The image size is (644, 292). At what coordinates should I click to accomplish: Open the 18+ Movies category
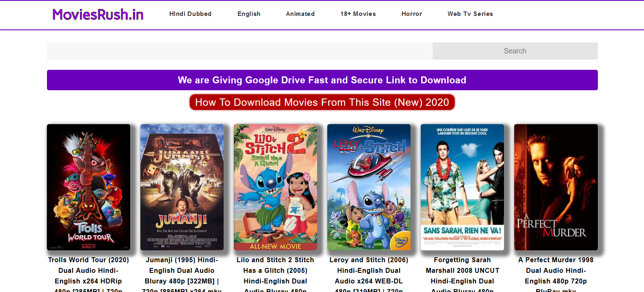[358, 14]
